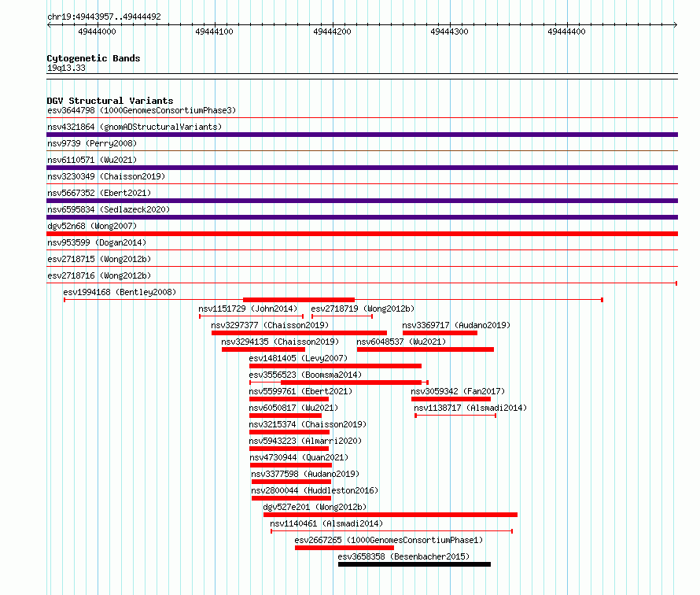This screenshot has width=700, height=595.
Task: Click ruler position 49444300
Action: (449, 31)
